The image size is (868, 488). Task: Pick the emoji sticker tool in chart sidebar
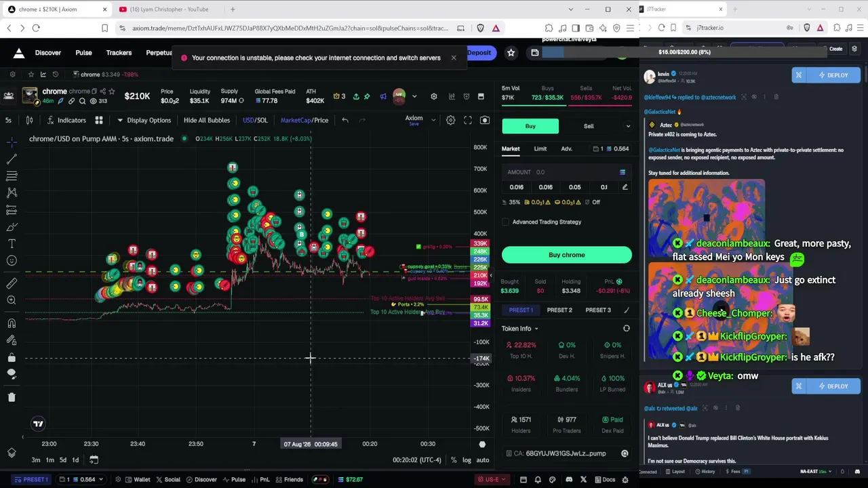point(12,261)
